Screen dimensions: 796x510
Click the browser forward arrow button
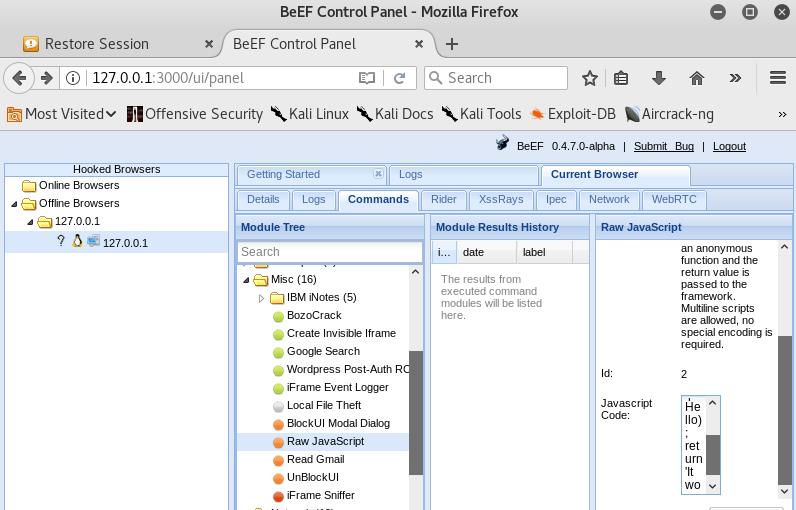coord(47,78)
